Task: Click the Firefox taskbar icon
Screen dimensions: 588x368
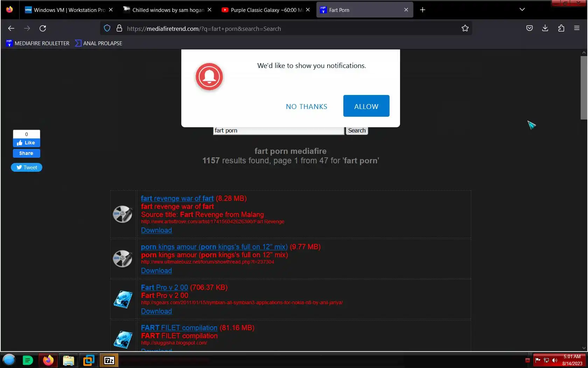Action: click(48, 360)
